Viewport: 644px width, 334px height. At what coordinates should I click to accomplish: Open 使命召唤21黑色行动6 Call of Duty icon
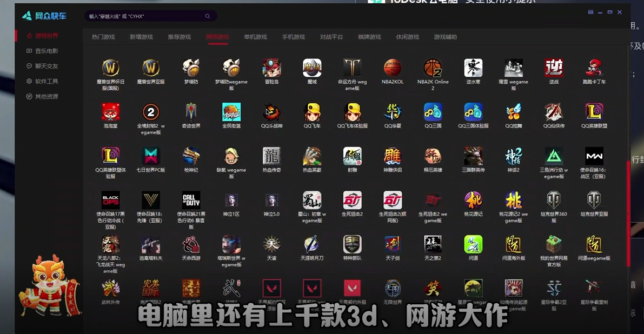tap(191, 200)
